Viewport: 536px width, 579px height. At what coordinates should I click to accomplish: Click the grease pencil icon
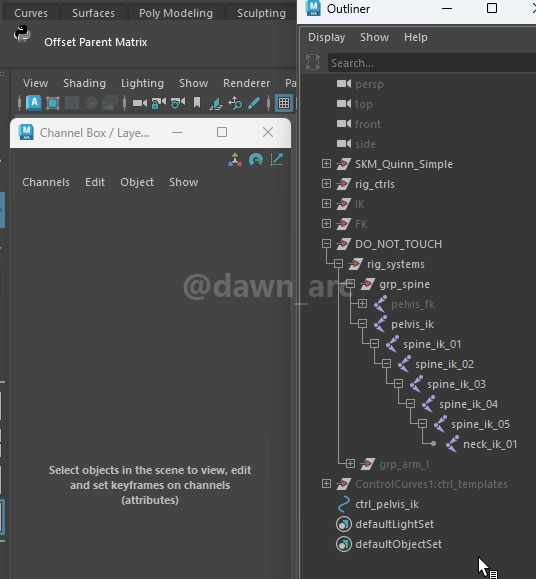(254, 103)
